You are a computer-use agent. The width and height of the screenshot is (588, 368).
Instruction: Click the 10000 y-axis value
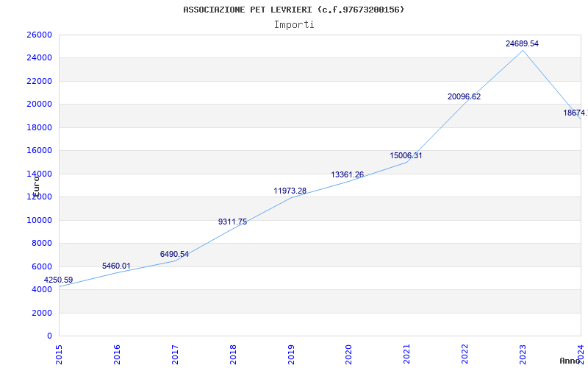tap(39, 220)
